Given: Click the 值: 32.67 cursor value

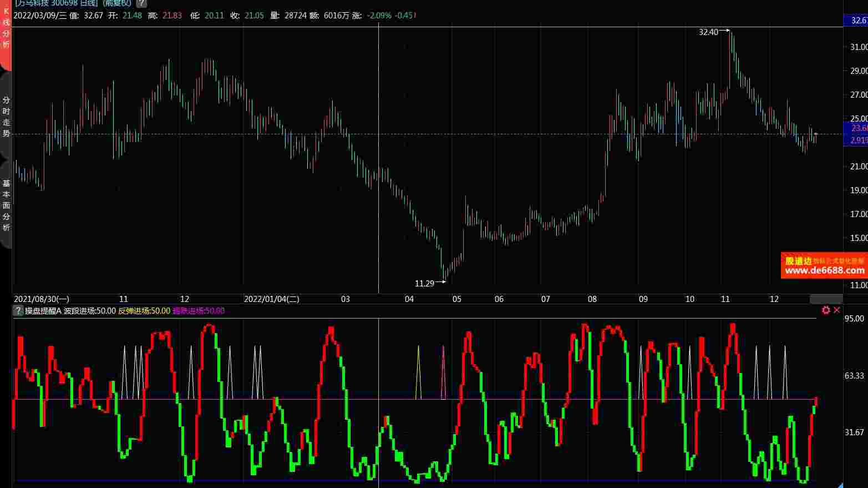Looking at the screenshot, I should point(87,16).
